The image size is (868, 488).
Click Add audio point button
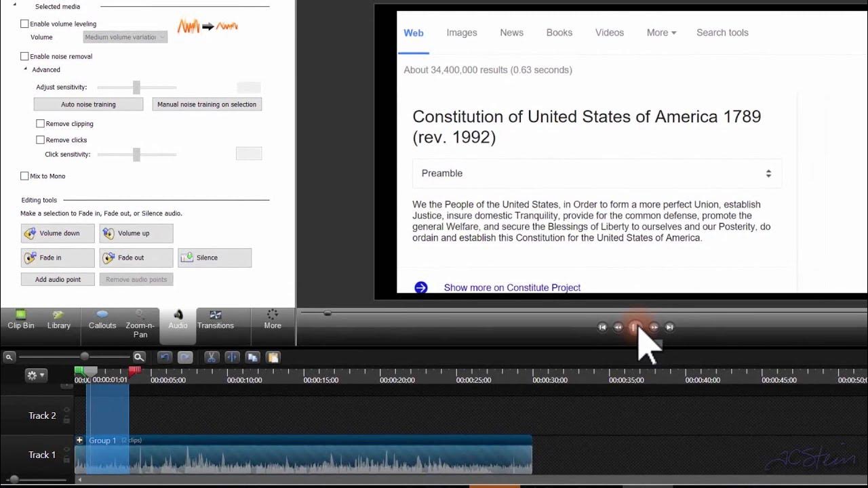[58, 279]
